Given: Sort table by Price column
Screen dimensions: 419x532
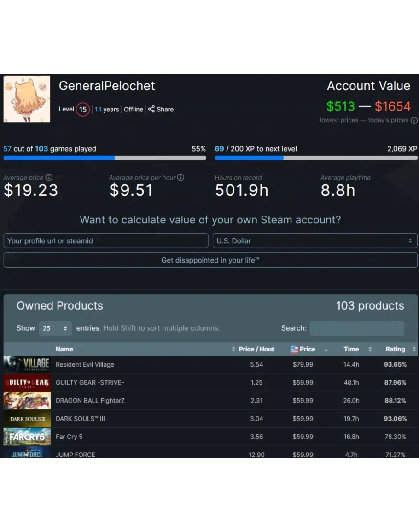Looking at the screenshot, I should coord(307,349).
